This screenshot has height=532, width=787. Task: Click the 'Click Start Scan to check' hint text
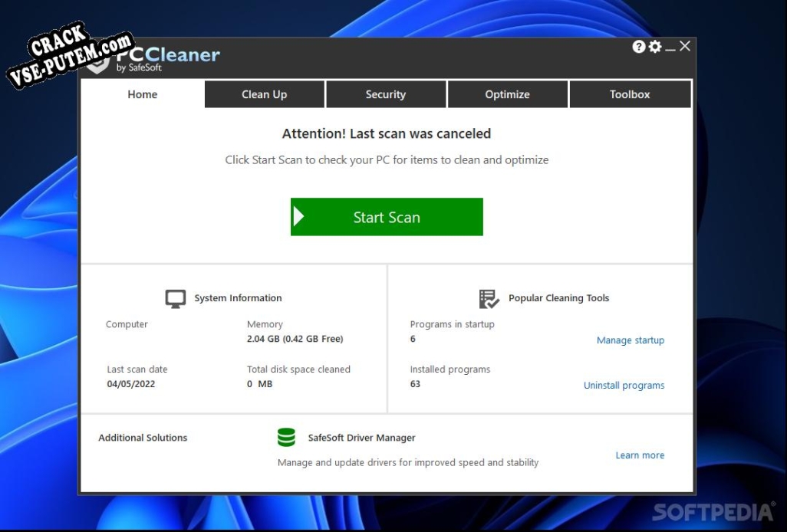[x=387, y=160]
